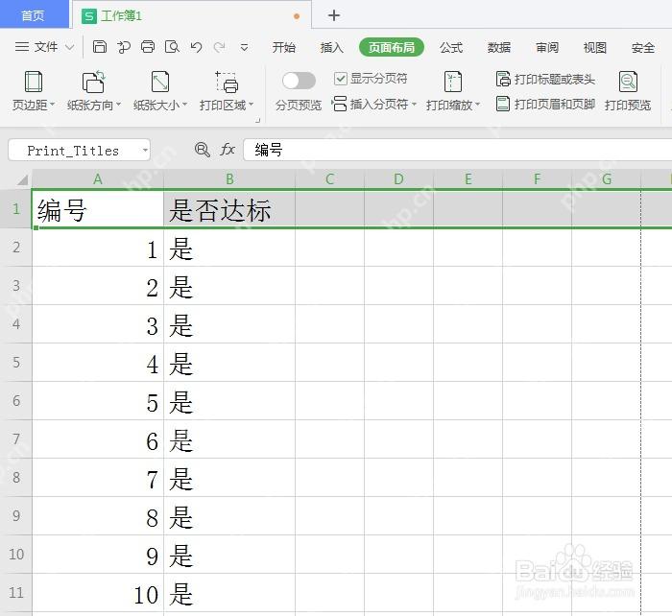Open the 安全 ribbon tab
Image resolution: width=672 pixels, height=616 pixels.
pos(643,47)
